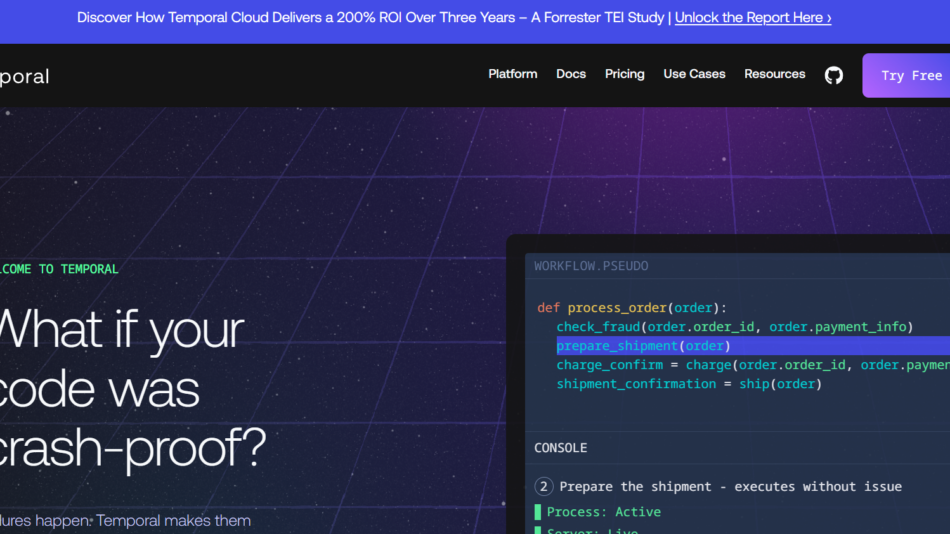Click the circled step 2 icon

click(x=544, y=486)
